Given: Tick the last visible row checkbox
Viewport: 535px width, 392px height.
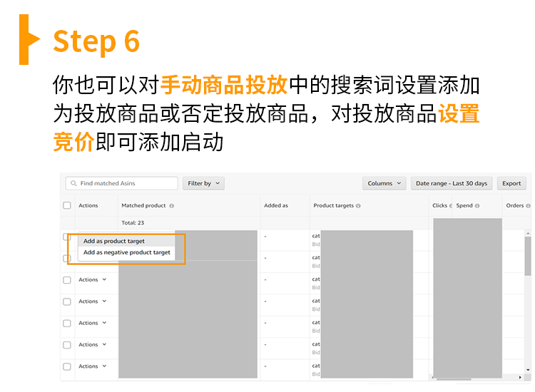Looking at the screenshot, I should click(x=67, y=366).
